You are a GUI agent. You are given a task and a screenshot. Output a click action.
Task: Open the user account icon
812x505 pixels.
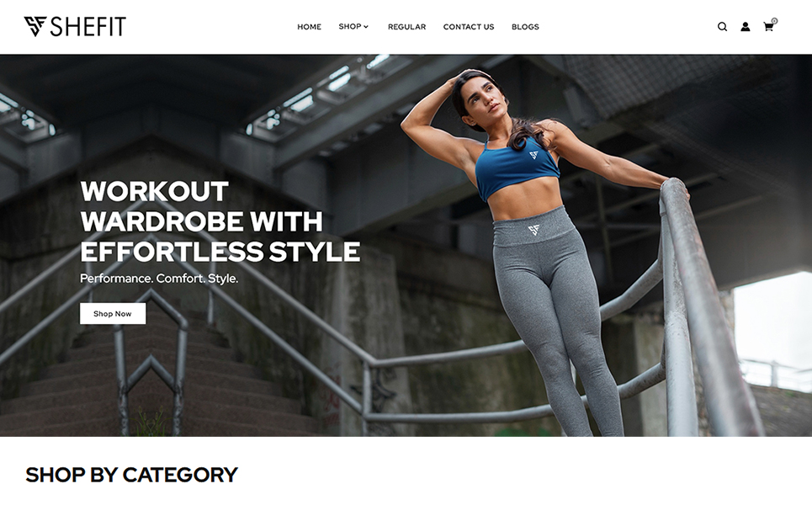746,27
